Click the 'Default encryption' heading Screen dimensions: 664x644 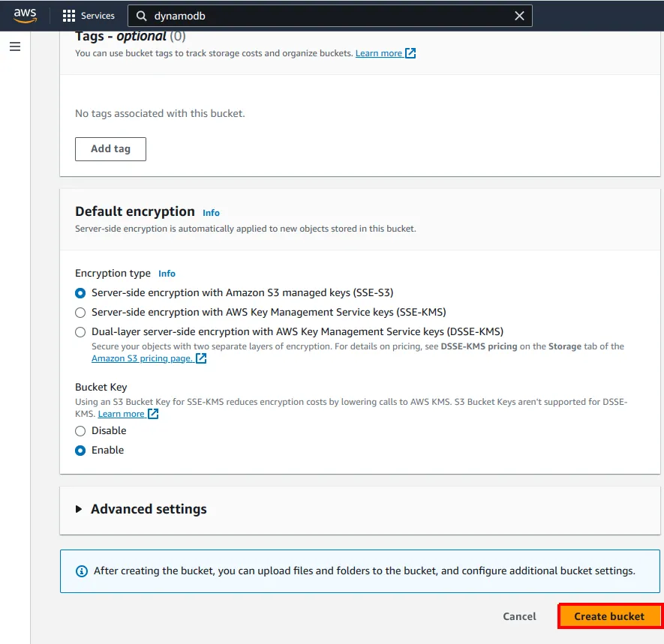[135, 211]
